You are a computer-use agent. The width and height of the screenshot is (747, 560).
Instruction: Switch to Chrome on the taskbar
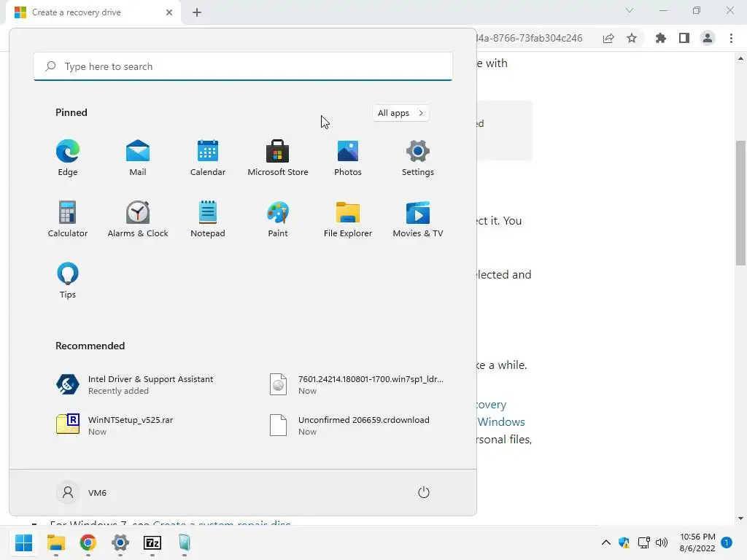click(x=88, y=542)
